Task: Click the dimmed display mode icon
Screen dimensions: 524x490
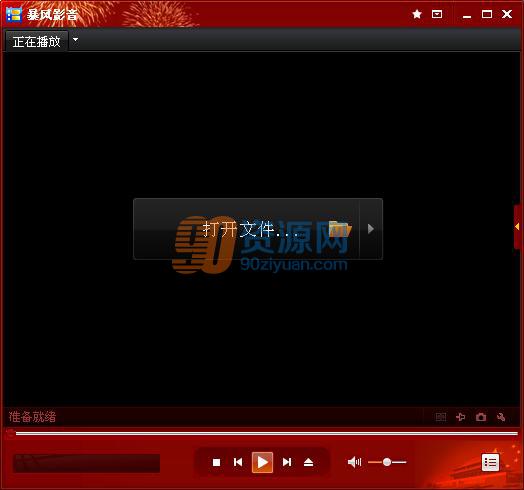Action: point(441,417)
